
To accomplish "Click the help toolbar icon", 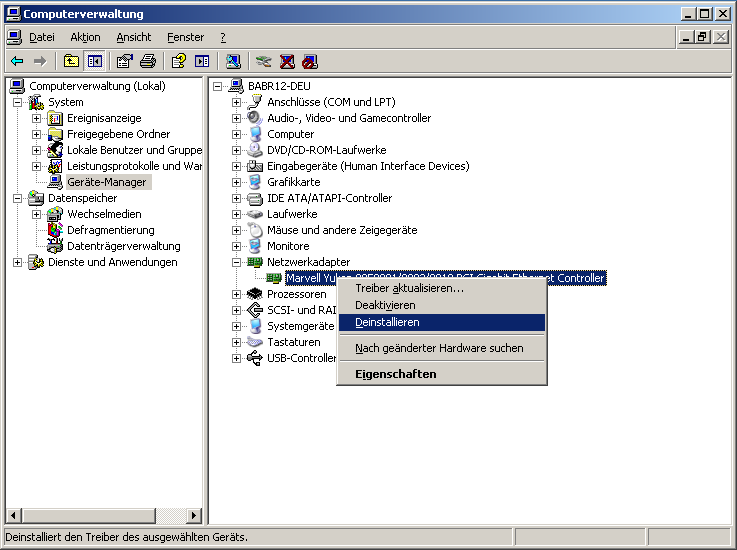I will (x=179, y=61).
